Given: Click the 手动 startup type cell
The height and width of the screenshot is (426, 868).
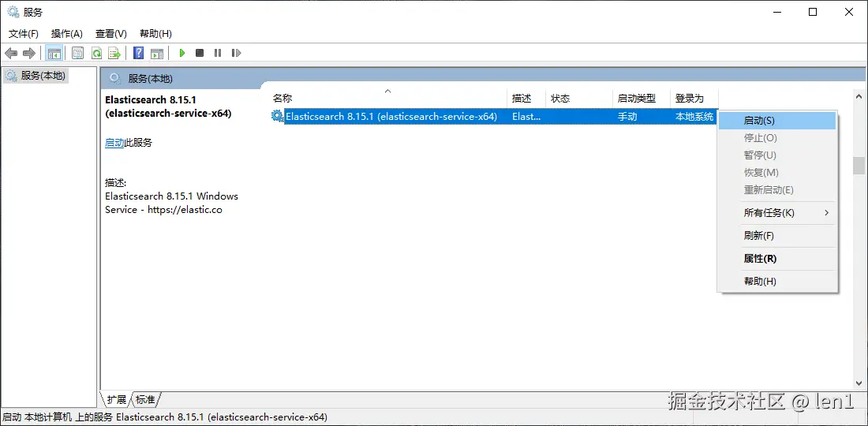Looking at the screenshot, I should [628, 117].
